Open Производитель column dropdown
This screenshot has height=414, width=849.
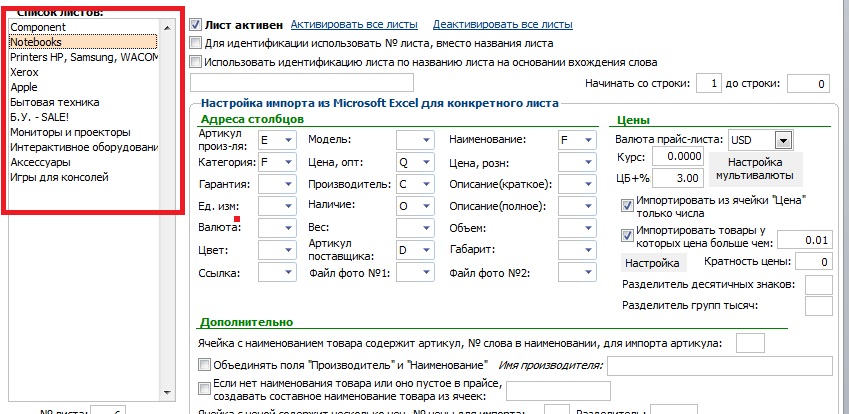click(x=427, y=184)
